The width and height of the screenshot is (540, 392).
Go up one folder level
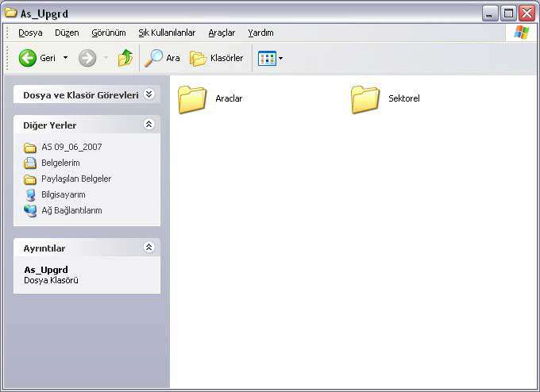click(125, 58)
